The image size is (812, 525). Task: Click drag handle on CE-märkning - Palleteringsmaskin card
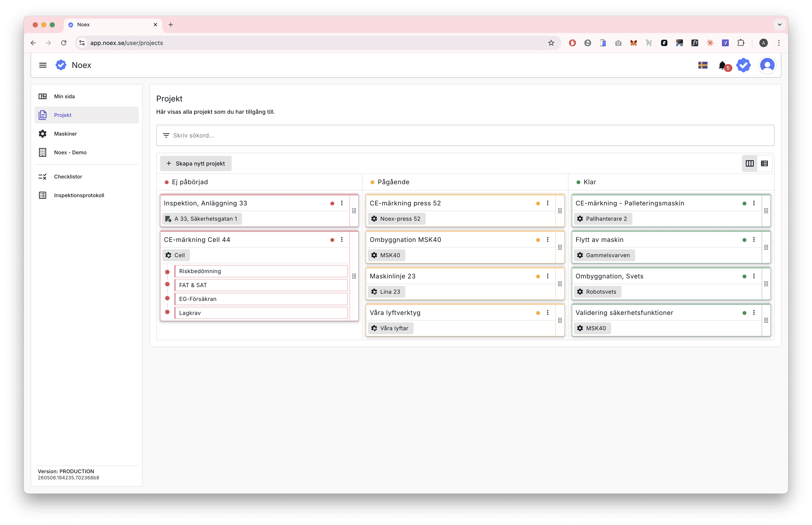coord(766,211)
